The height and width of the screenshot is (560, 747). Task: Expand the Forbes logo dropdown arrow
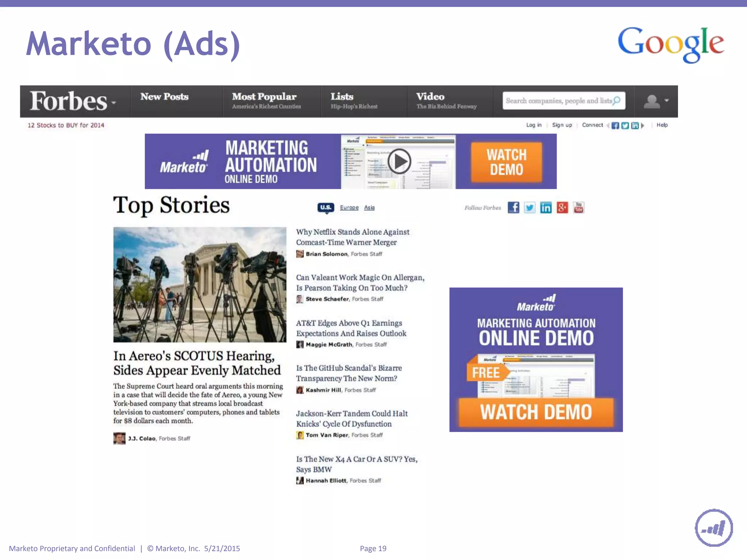point(114,103)
